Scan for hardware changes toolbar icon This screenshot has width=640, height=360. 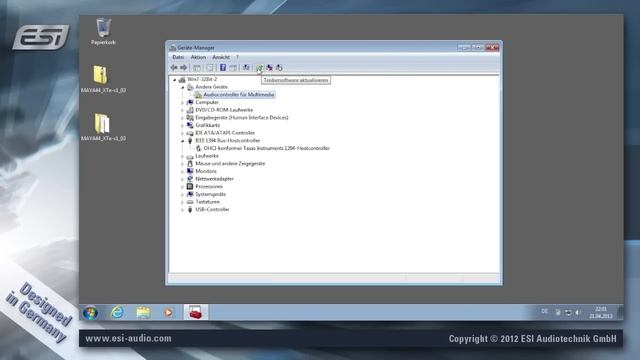click(x=246, y=68)
